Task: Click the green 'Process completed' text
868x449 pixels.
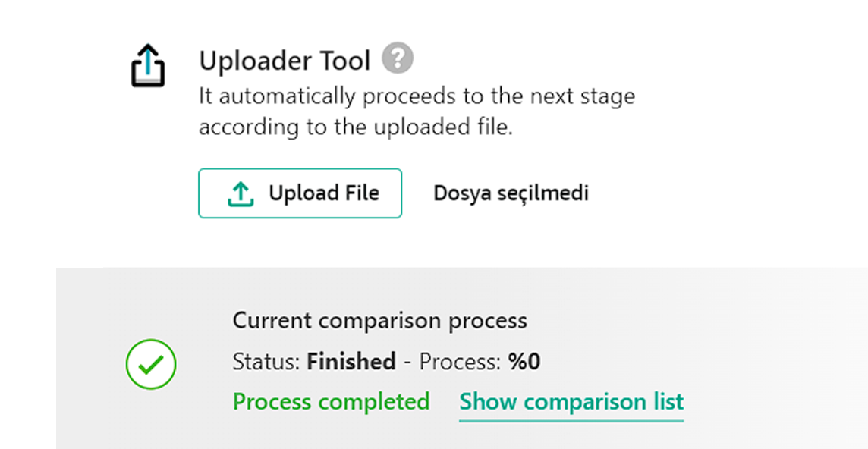Action: pyautogui.click(x=331, y=401)
